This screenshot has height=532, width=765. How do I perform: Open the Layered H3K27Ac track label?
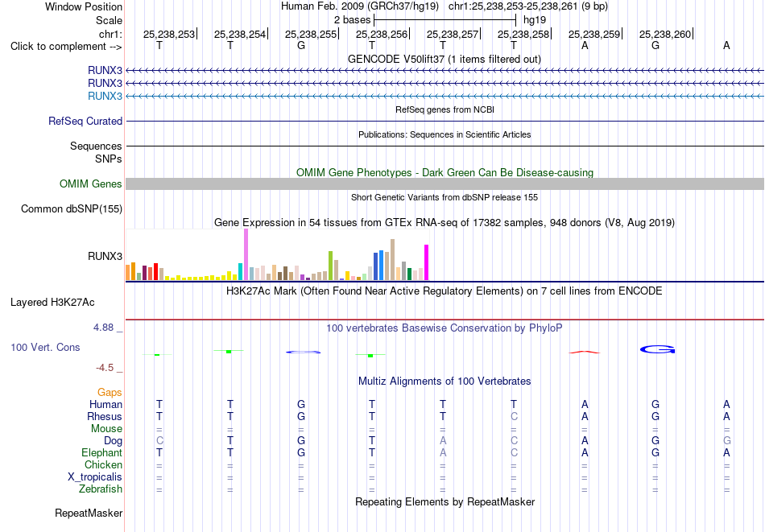click(52, 303)
